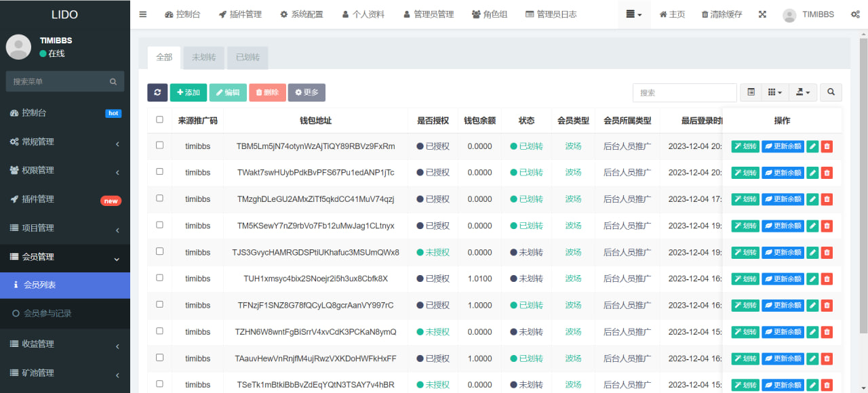Open the fullscreen toggle icon in top bar
Image resolution: width=868 pixels, height=393 pixels.
[762, 14]
